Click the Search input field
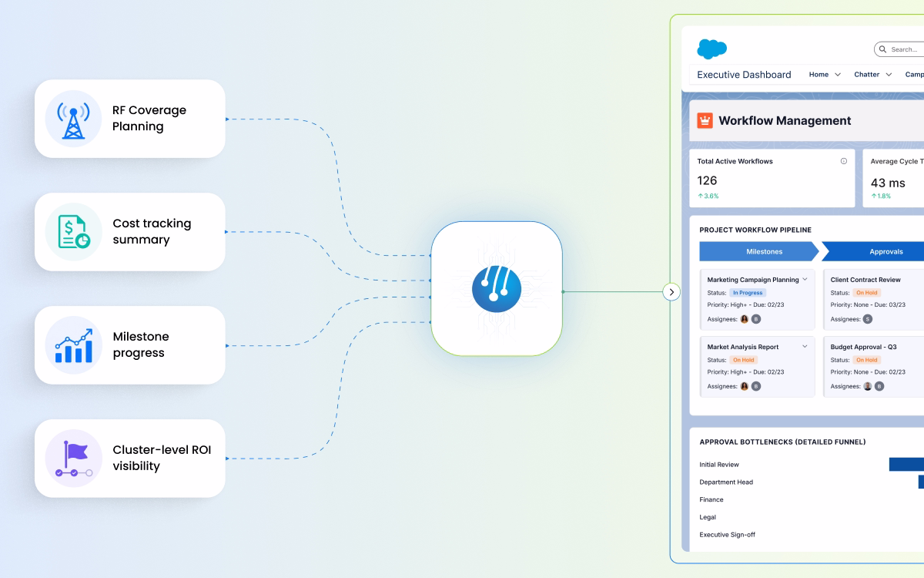This screenshot has width=924, height=578. [899, 49]
